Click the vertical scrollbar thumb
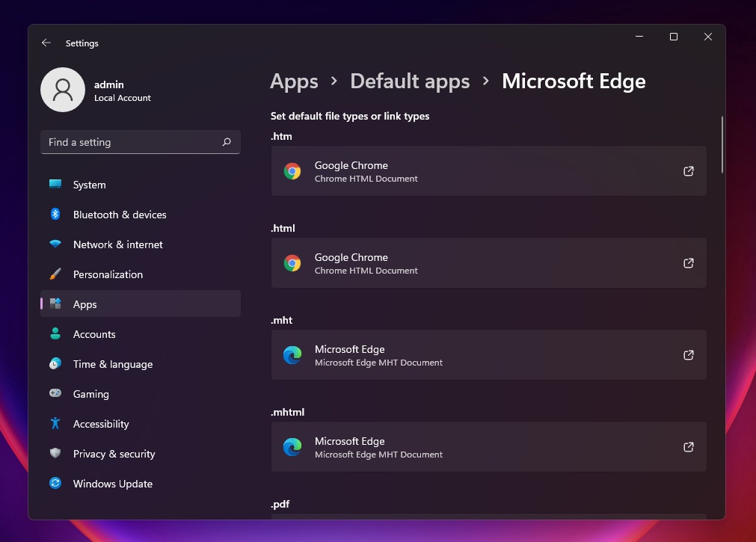The height and width of the screenshot is (542, 756). (x=722, y=145)
